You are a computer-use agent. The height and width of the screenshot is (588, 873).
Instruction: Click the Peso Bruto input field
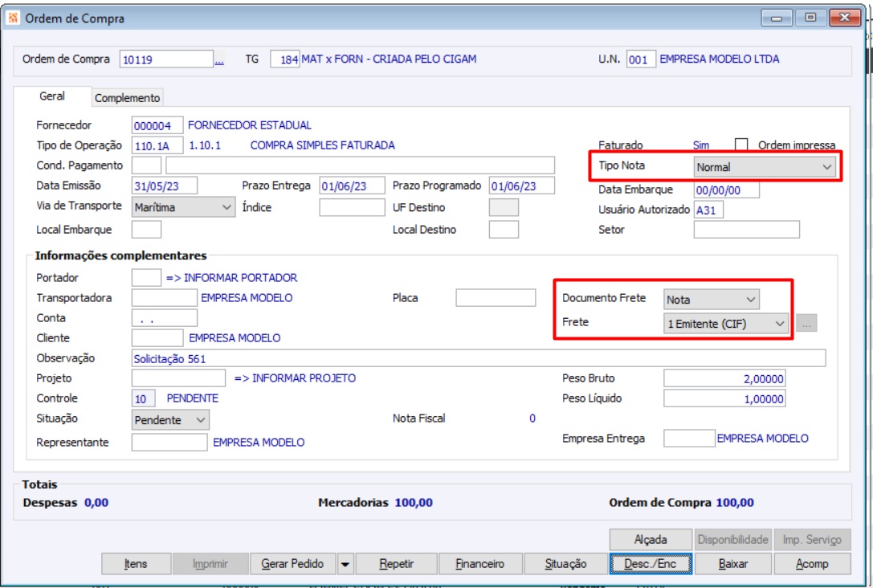pos(724,378)
